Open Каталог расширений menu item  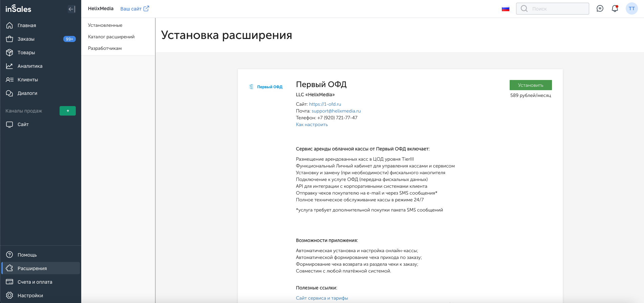[x=111, y=37]
